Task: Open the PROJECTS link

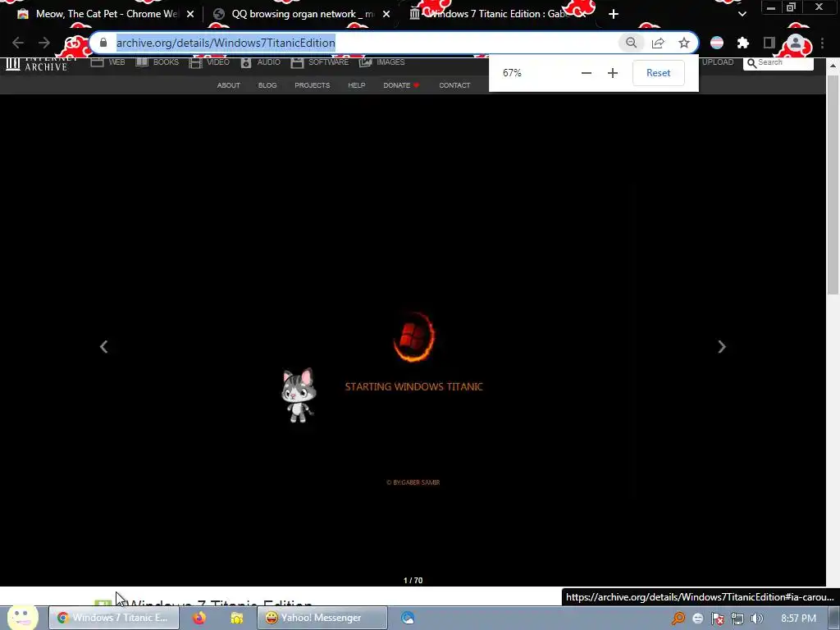Action: point(313,85)
